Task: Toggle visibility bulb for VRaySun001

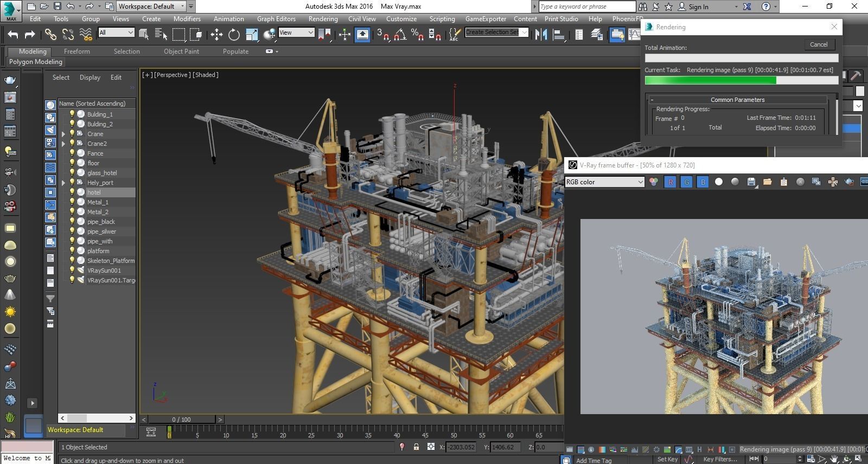Action: coord(72,270)
